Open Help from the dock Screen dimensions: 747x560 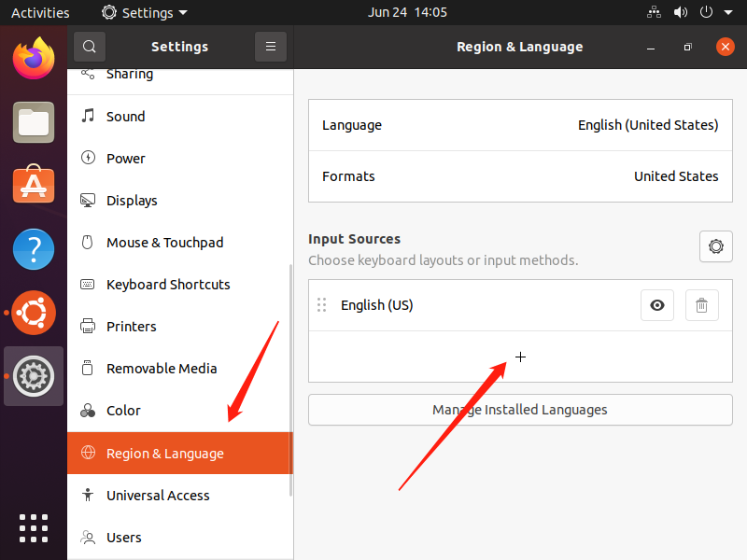pyautogui.click(x=34, y=249)
